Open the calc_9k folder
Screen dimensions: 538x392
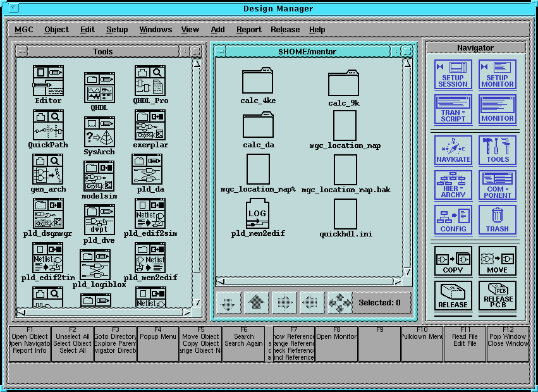point(343,83)
